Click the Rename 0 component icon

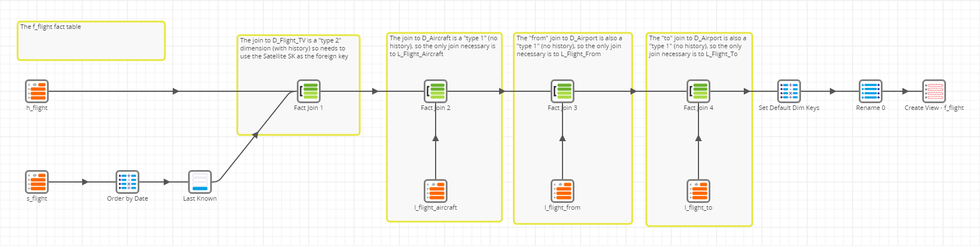871,91
